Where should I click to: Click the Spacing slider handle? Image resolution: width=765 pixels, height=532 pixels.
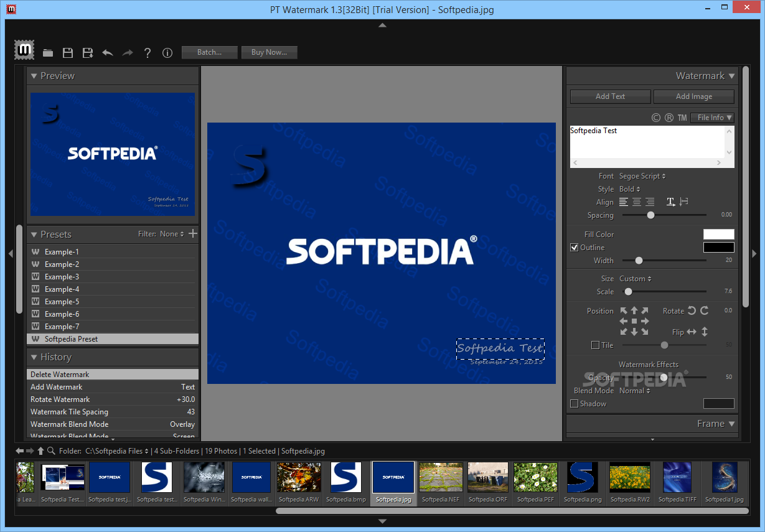(x=650, y=215)
